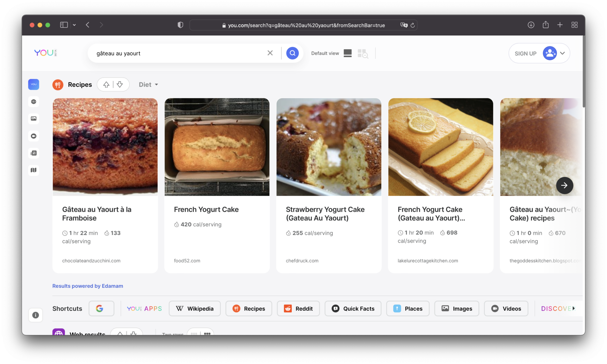Select the Quick Facts shortcut
The width and height of the screenshot is (607, 364).
(x=353, y=309)
